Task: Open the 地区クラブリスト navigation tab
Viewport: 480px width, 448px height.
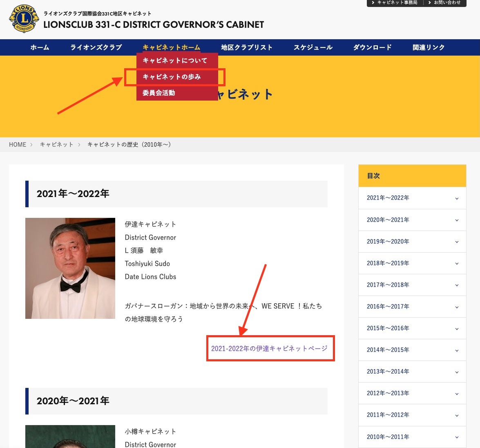Action: [x=247, y=47]
